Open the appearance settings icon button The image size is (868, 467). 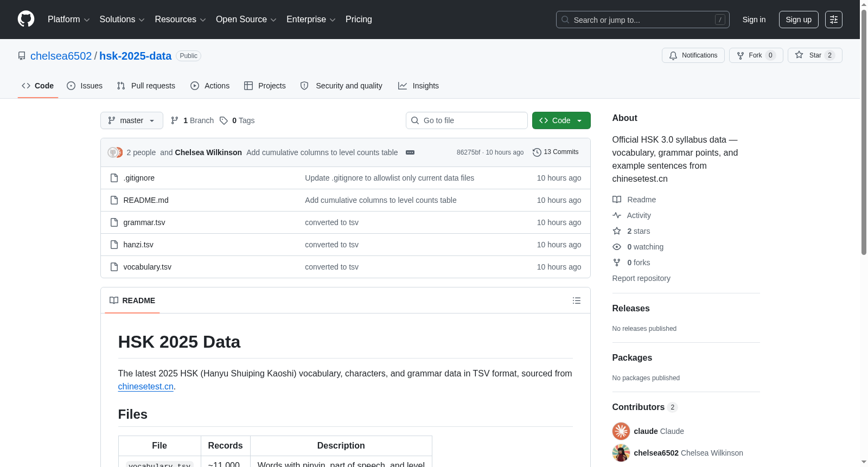(834, 20)
